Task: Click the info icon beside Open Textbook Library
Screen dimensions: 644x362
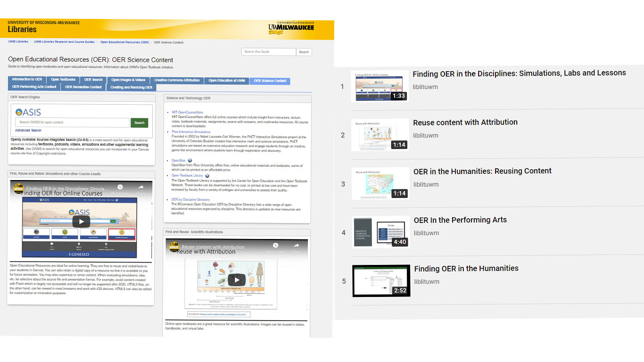Action: click(x=207, y=176)
